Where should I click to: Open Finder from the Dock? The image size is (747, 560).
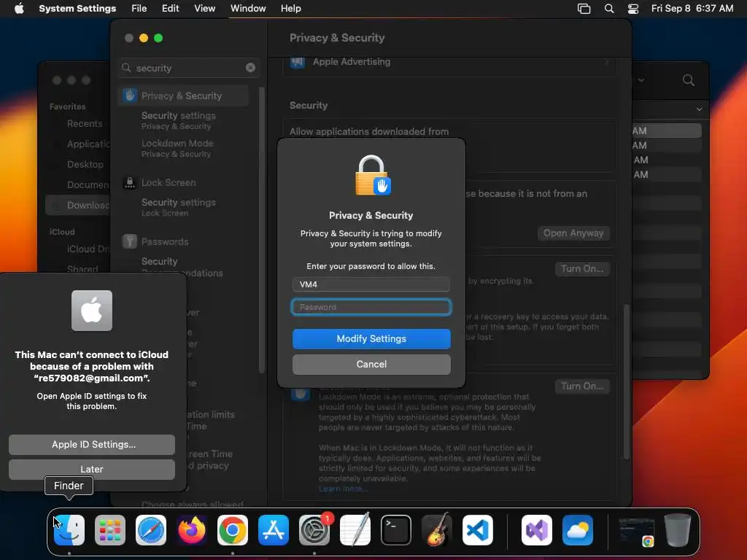[x=69, y=530]
